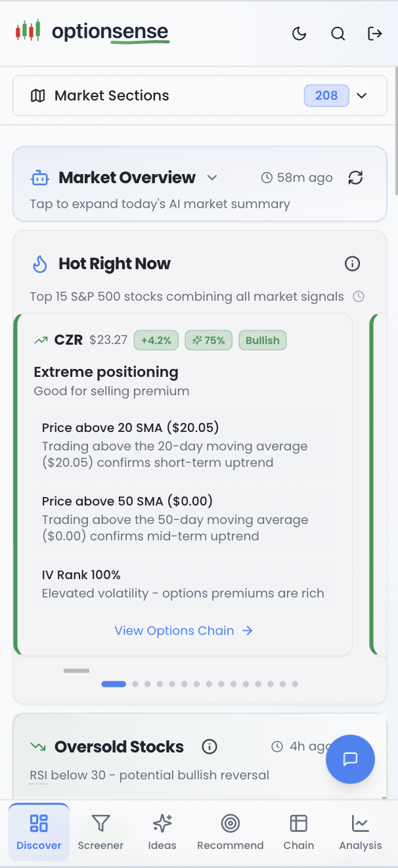Open Hot Right Now info icon
The image size is (398, 868).
[x=353, y=264]
